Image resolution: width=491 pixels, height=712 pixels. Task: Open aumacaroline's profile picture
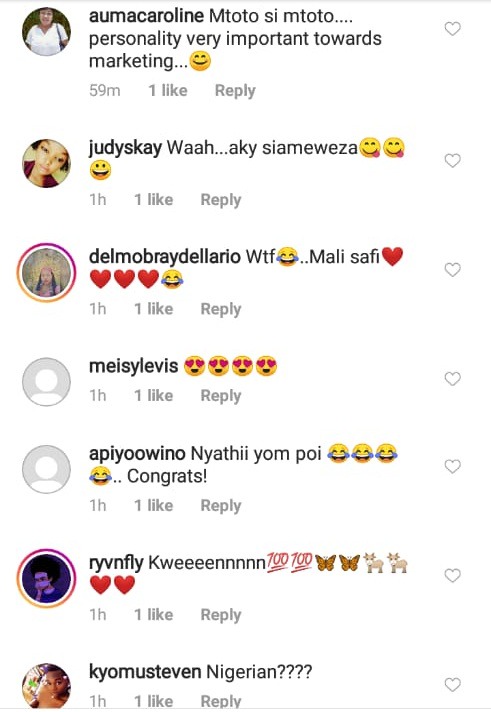(x=46, y=32)
